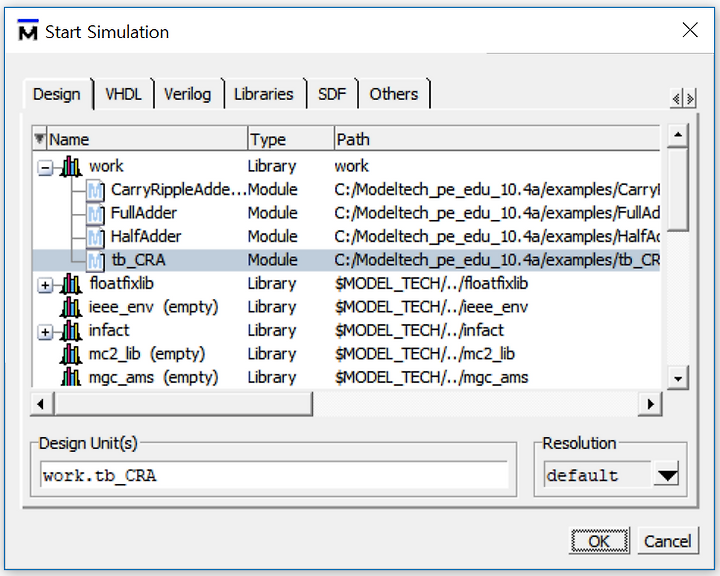Expand the floatfixlib library

[x=45, y=285]
